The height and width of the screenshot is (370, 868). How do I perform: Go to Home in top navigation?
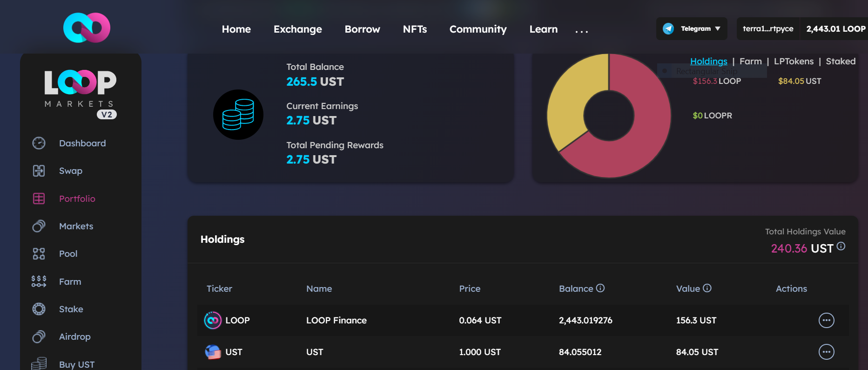click(236, 29)
